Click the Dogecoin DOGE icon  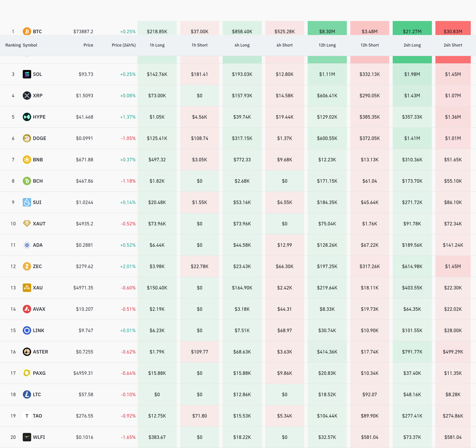27,138
